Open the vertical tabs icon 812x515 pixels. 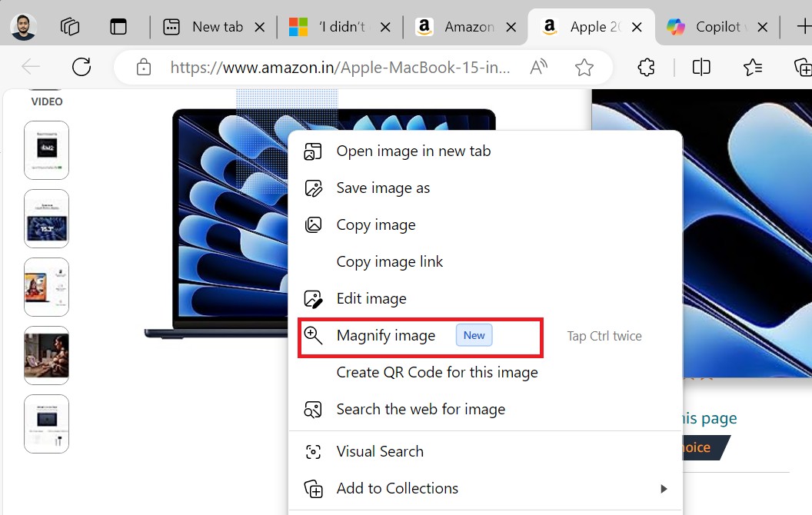point(118,26)
